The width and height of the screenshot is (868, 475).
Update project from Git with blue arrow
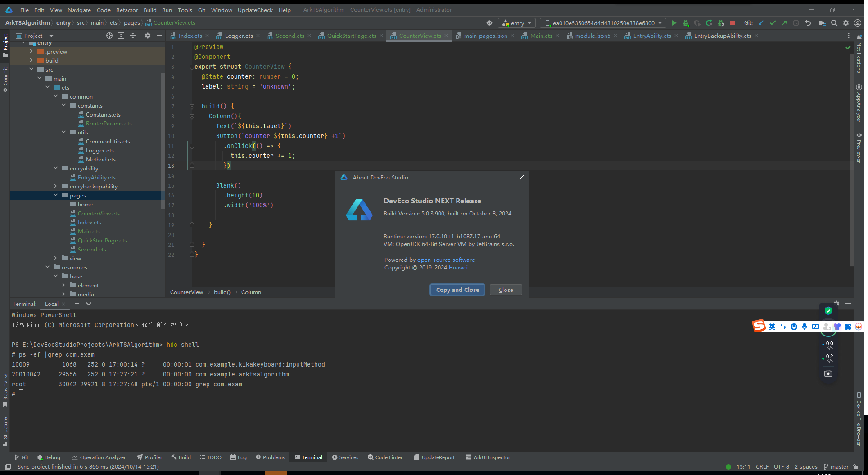click(761, 23)
